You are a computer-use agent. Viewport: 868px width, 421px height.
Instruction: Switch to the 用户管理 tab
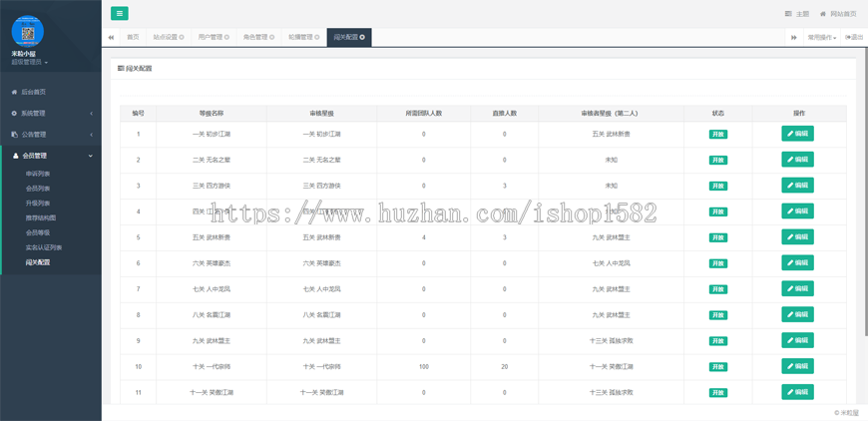211,38
